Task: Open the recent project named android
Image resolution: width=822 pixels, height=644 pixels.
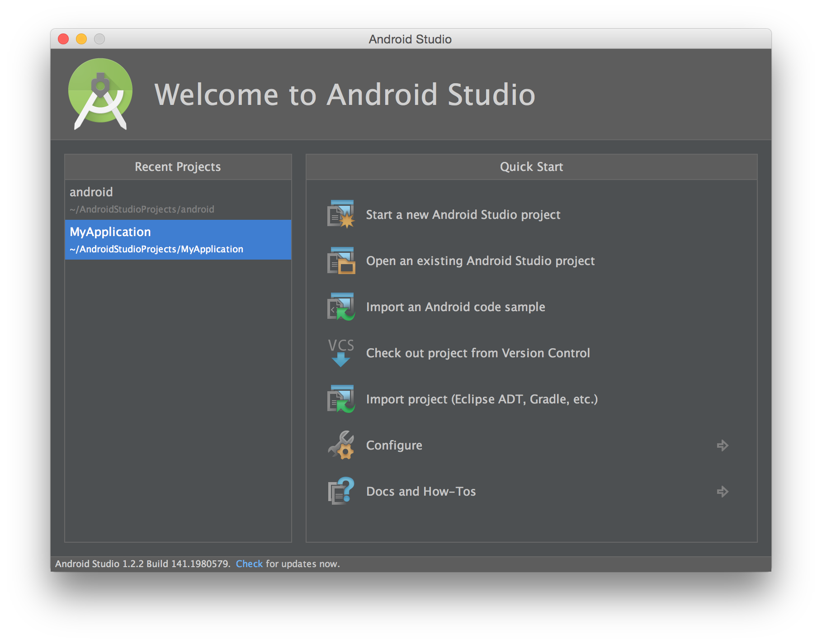Action: pyautogui.click(x=178, y=200)
